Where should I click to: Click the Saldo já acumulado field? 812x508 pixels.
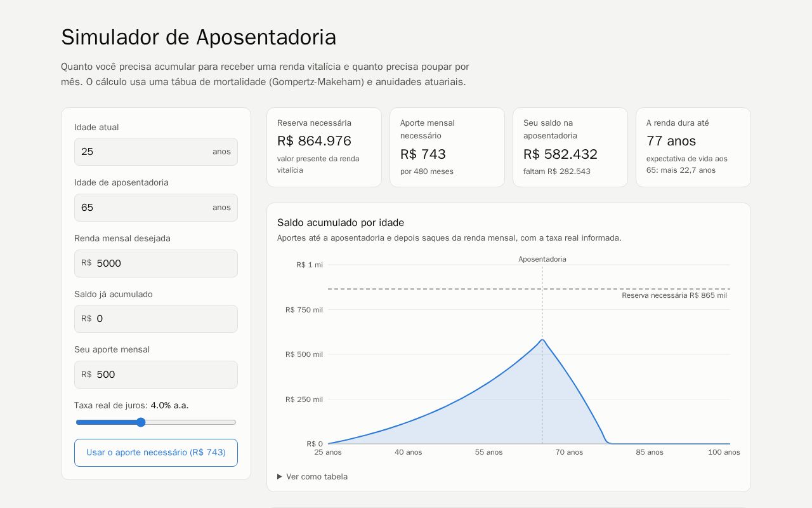coord(155,319)
